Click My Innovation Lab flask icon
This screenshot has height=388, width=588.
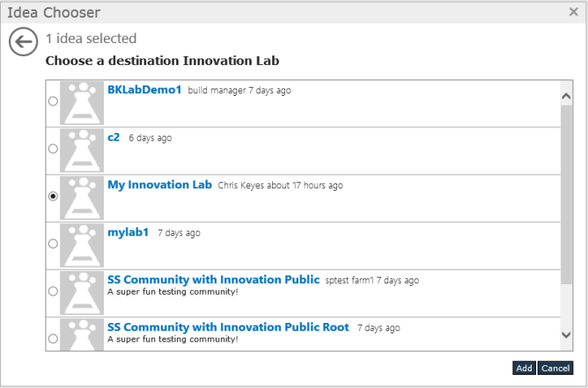pyautogui.click(x=82, y=197)
